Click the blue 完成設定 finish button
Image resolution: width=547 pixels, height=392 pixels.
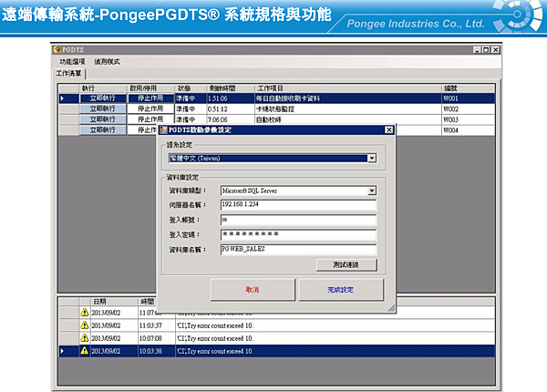click(341, 290)
